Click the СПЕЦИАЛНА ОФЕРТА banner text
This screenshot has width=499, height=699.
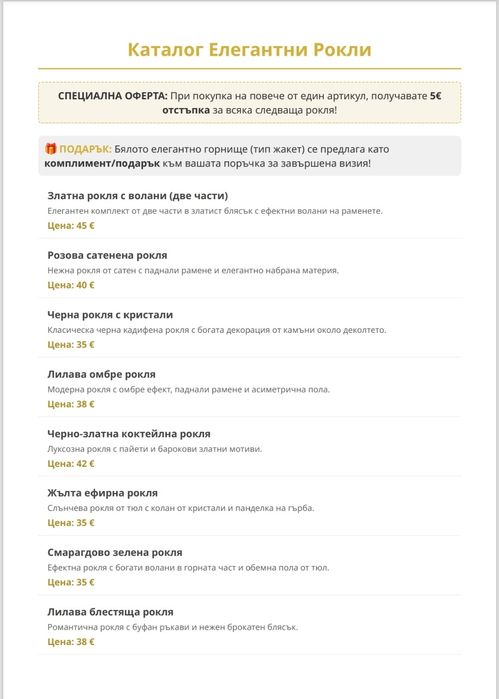[x=249, y=103]
